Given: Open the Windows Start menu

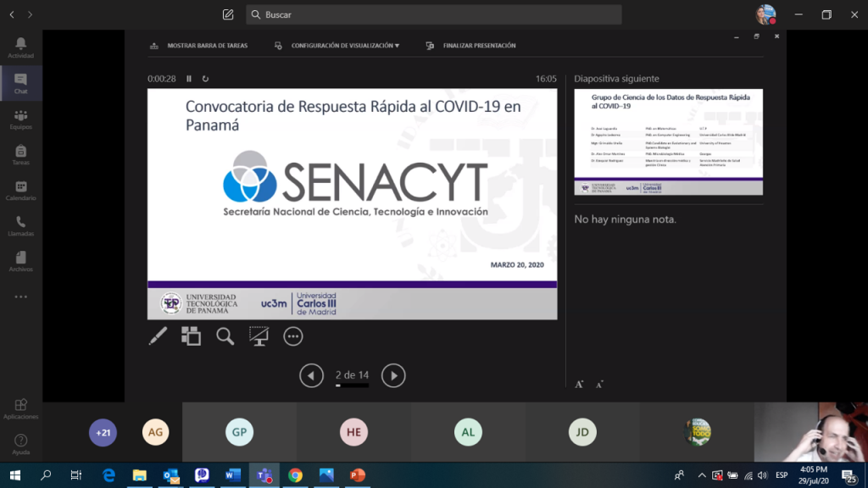Looking at the screenshot, I should click(x=15, y=475).
